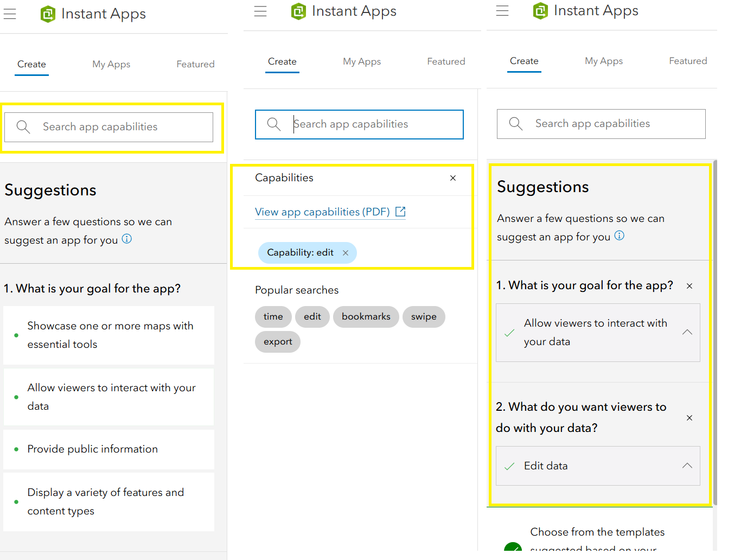Click the external link icon on PDF link
Viewport: 747px width, 560px height.
point(400,212)
